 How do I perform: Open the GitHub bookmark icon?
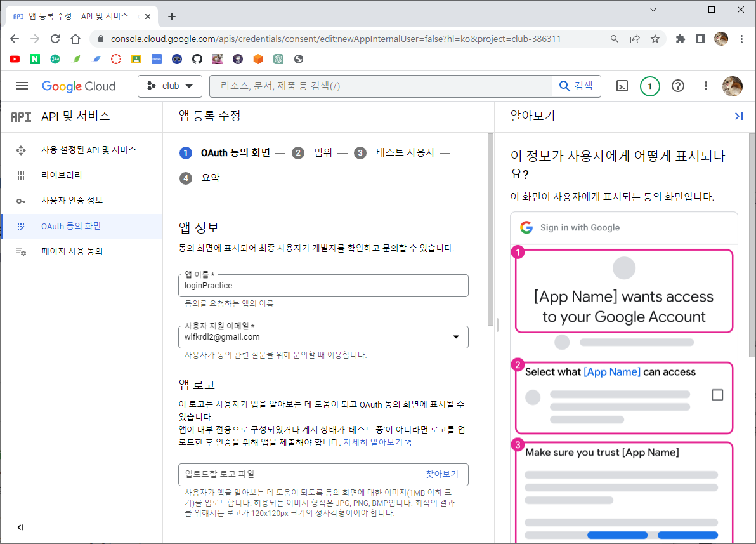click(x=197, y=59)
